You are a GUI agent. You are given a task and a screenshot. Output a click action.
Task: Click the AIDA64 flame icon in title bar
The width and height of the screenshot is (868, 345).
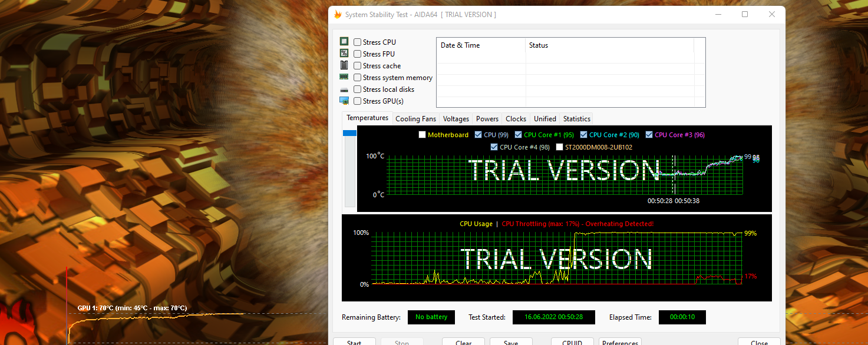pyautogui.click(x=338, y=14)
